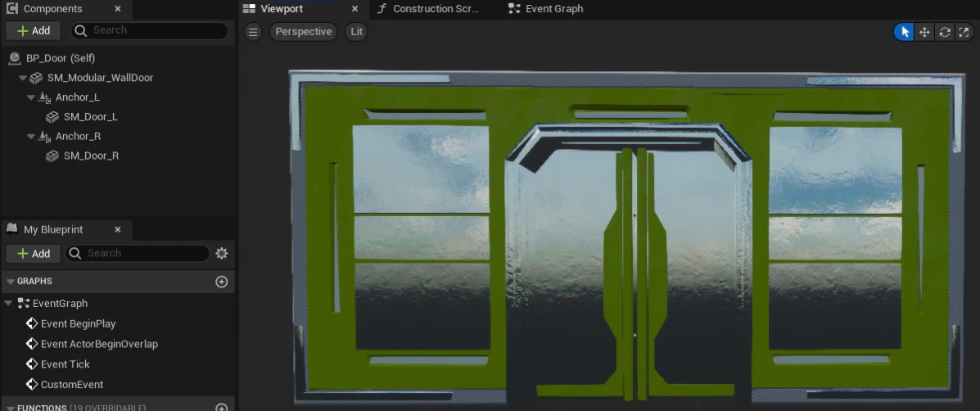Switch to the My Blueprint tab
Screen dimensions: 980x411
(53, 229)
